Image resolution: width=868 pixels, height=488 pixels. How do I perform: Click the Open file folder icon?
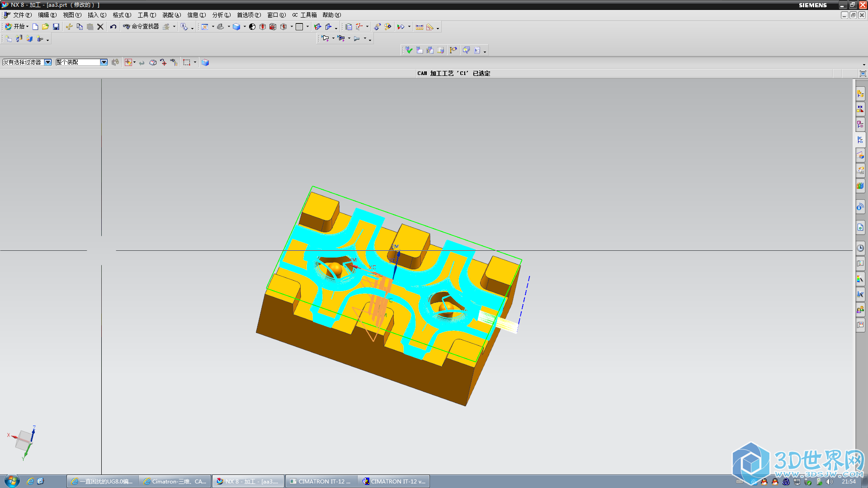pyautogui.click(x=45, y=27)
